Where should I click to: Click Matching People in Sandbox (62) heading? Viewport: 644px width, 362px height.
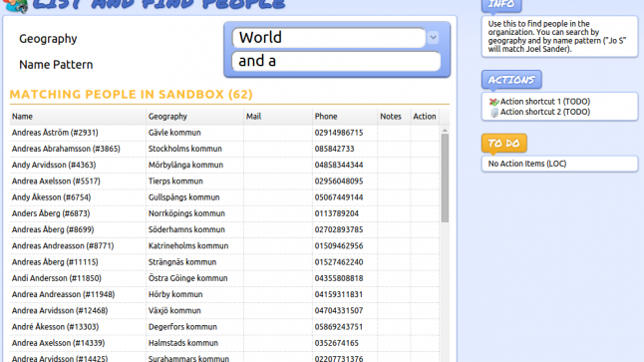click(131, 95)
